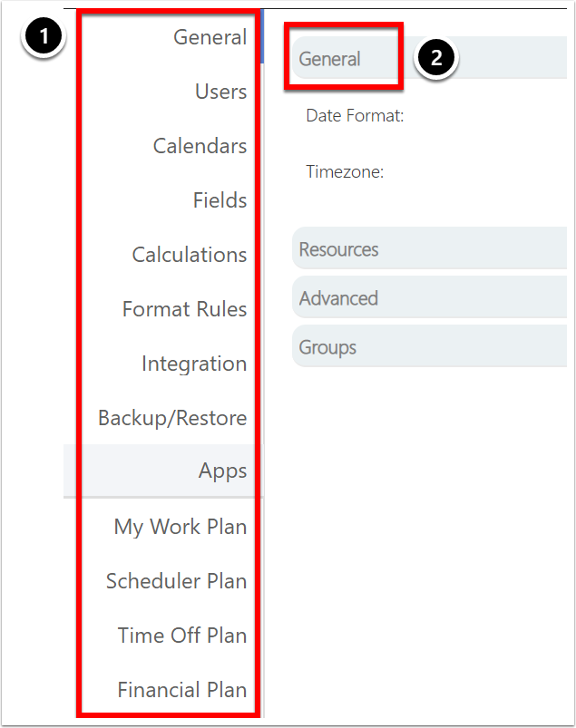Open Time Off Plan settings
This screenshot has width=576, height=728.
(x=181, y=636)
